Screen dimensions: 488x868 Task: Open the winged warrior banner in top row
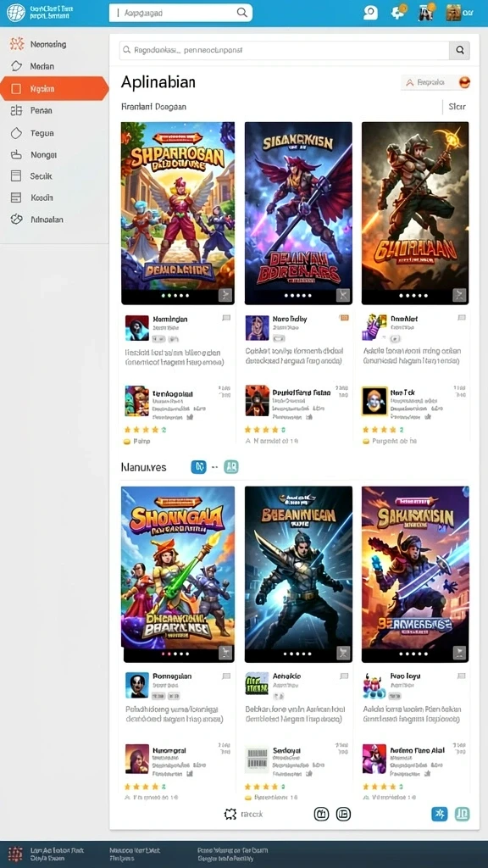coord(298,213)
